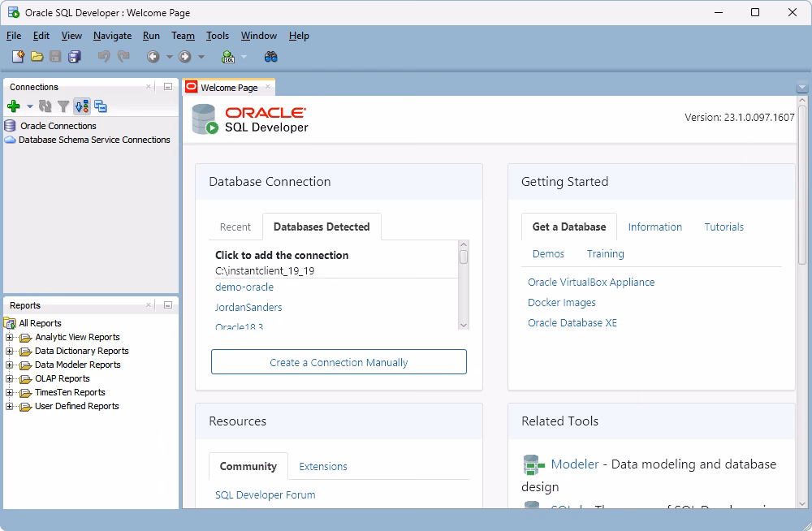Add the JordanSanders connection link
Image resolution: width=812 pixels, height=531 pixels.
click(248, 307)
